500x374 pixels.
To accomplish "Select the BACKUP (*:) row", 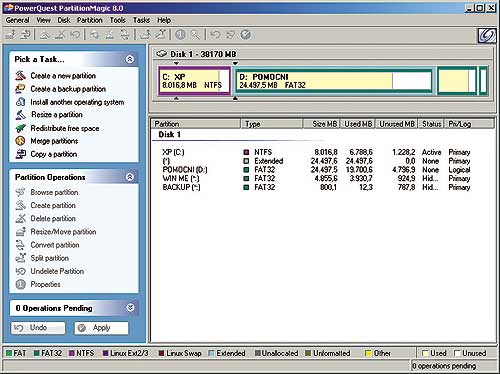I will pyautogui.click(x=316, y=187).
